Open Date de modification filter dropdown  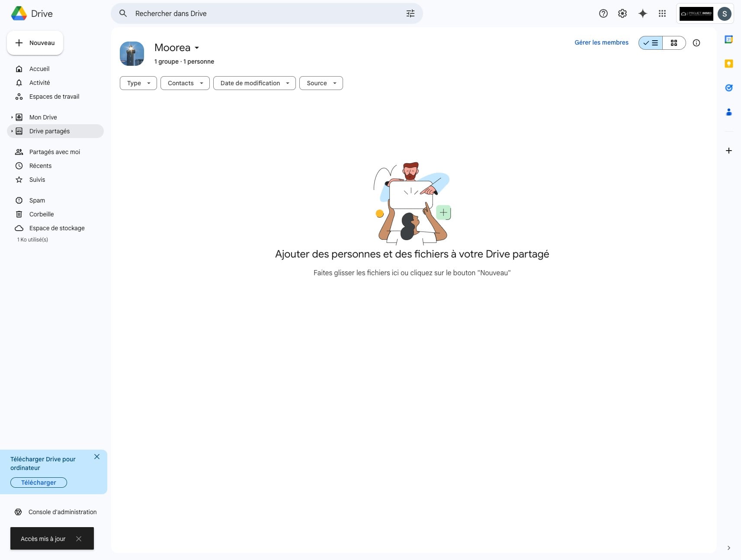click(x=254, y=83)
